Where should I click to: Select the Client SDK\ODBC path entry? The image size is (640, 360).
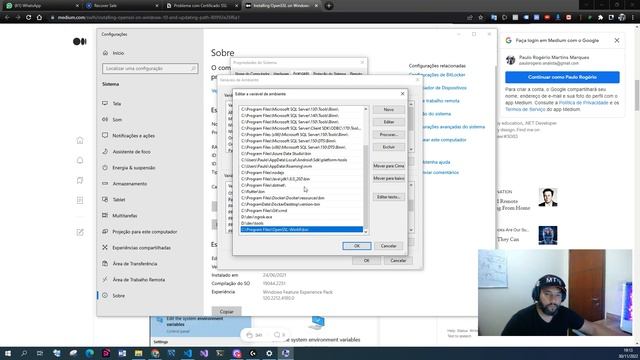point(301,128)
